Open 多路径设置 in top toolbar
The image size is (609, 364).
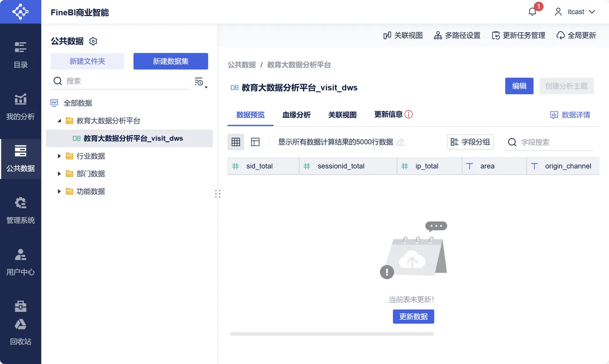457,35
